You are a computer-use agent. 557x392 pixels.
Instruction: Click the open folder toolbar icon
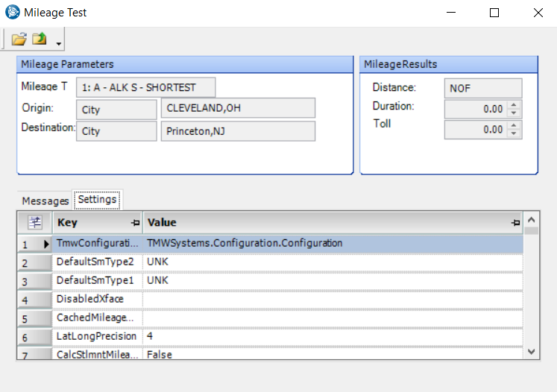(x=19, y=39)
